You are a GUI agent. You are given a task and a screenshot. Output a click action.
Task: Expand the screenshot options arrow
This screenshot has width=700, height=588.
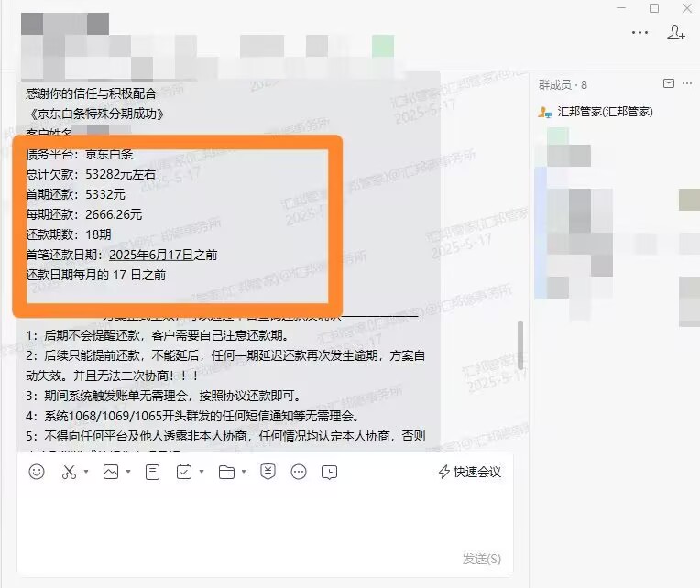point(86,471)
